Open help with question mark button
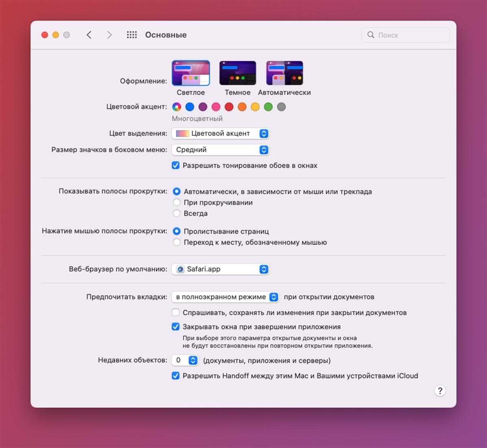This screenshot has height=448, width=487. click(440, 391)
